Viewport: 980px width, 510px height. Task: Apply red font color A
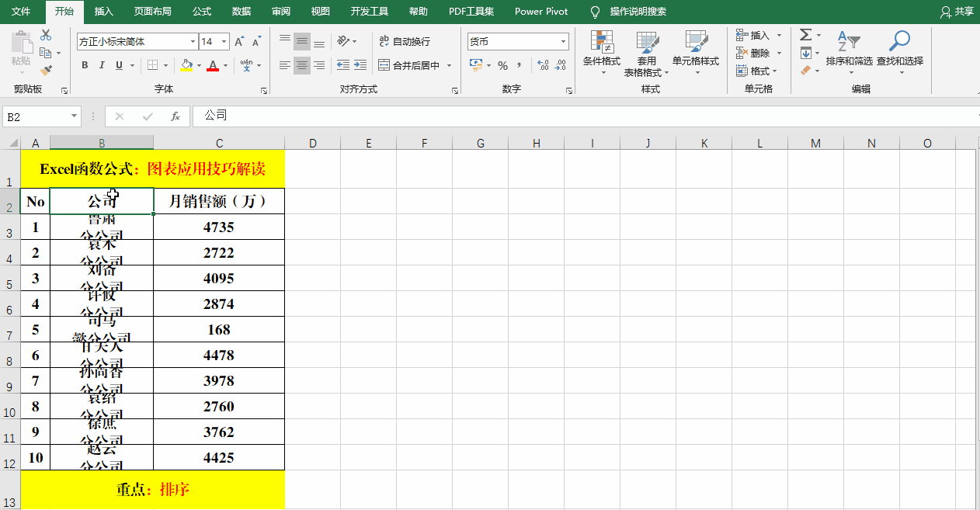[213, 65]
